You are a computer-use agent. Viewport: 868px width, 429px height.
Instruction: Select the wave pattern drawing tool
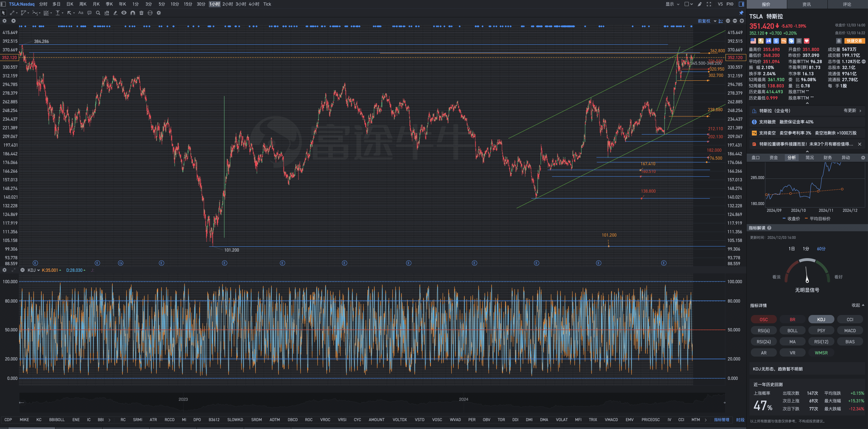coord(35,13)
